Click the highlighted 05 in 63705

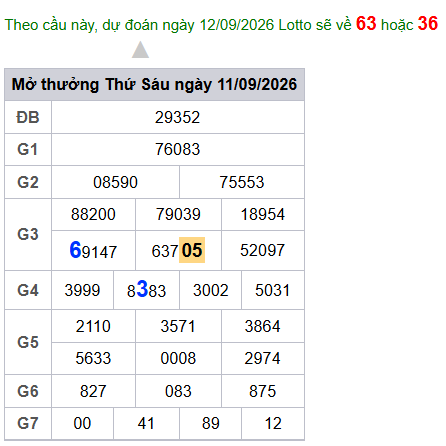click(x=192, y=250)
